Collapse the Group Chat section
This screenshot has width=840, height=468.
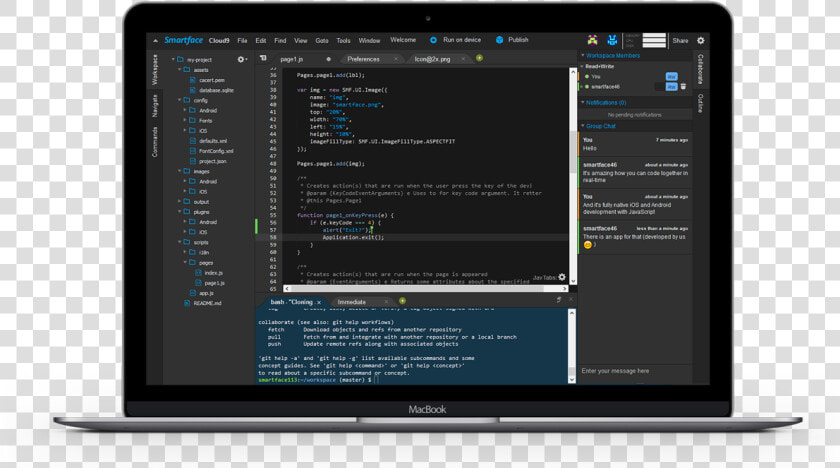coord(583,126)
